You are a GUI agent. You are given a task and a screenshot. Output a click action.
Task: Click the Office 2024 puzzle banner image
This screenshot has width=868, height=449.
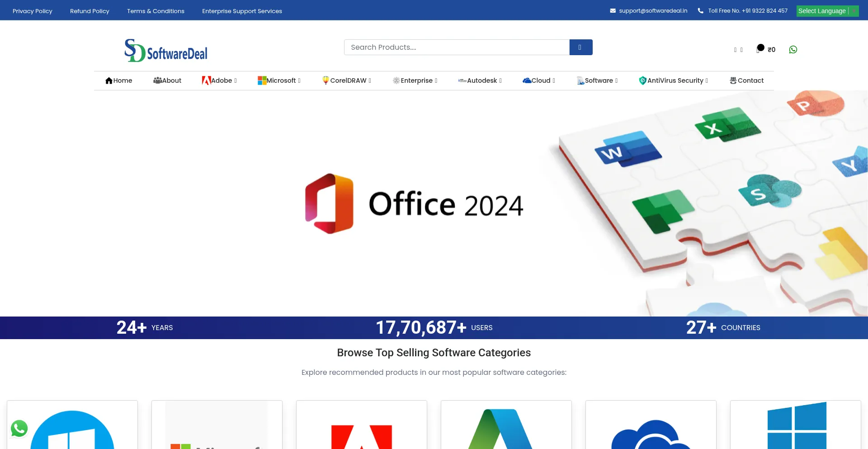(434, 203)
